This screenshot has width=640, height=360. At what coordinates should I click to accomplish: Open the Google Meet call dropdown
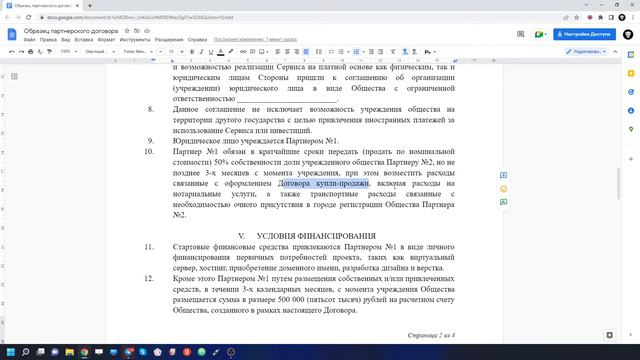(541, 34)
